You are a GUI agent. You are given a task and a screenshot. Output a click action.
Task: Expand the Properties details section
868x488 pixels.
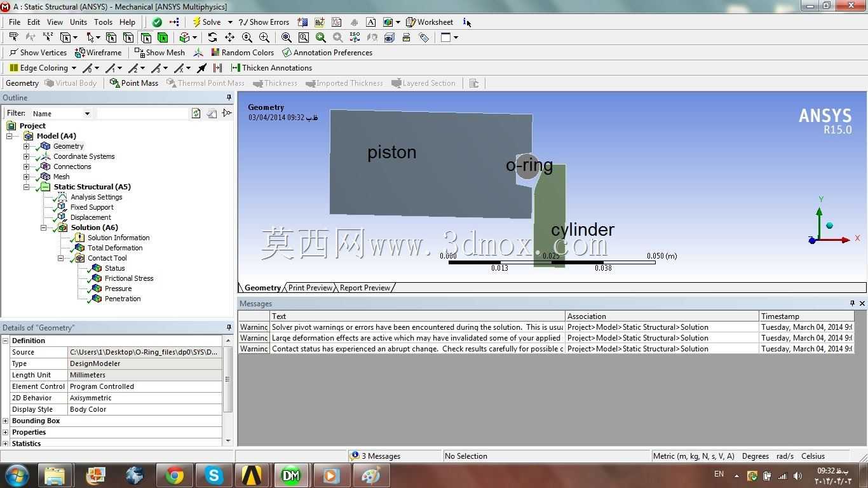click(x=6, y=432)
